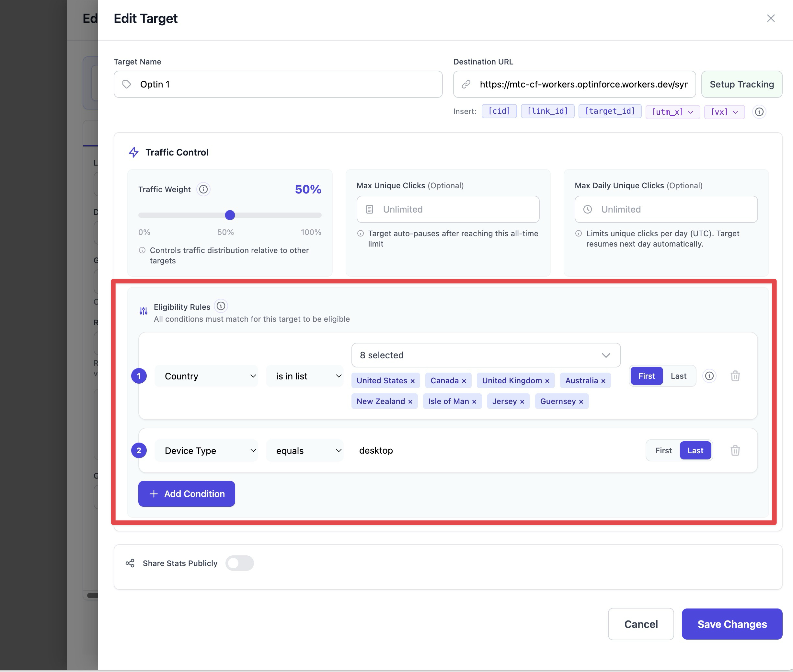This screenshot has height=672, width=793.
Task: Remove Guernsey from country list
Action: (581, 401)
